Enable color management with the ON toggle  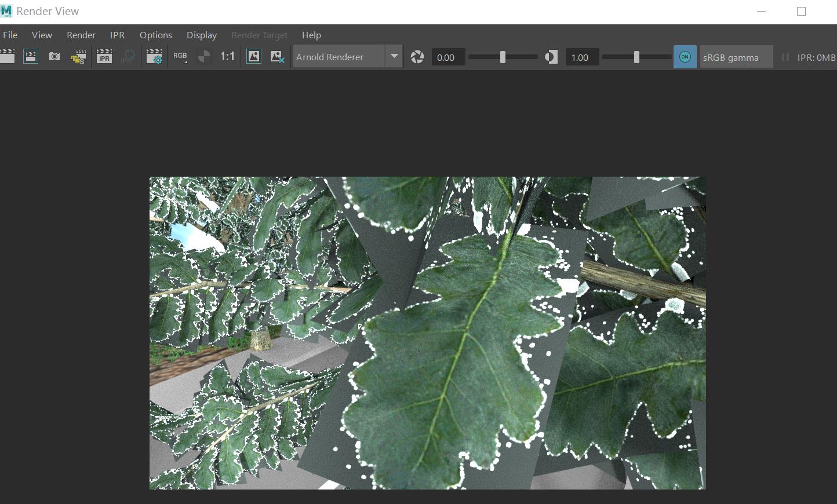[685, 56]
